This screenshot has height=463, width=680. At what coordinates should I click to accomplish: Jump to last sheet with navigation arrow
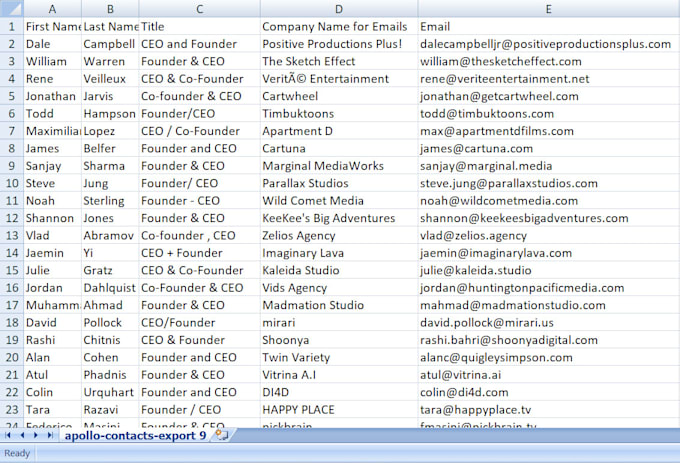50,435
